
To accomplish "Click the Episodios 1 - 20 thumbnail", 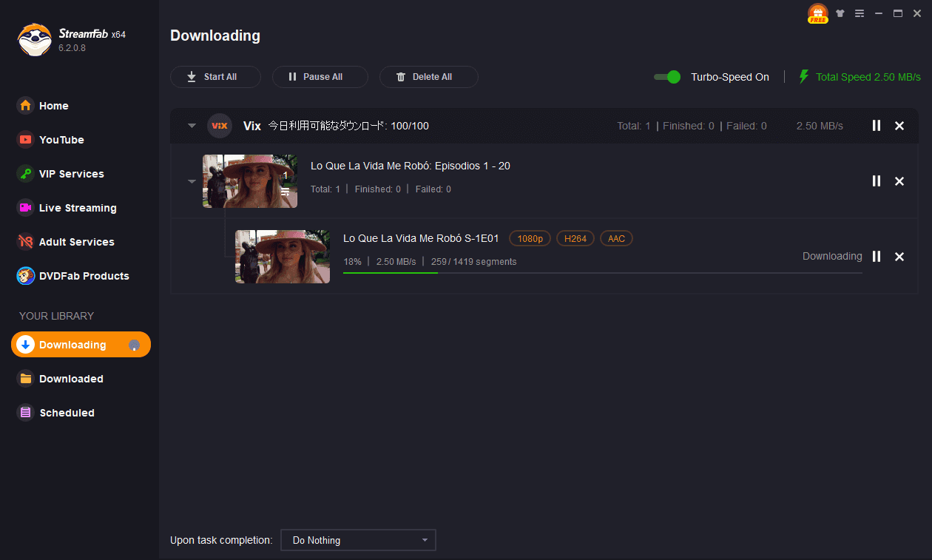I will 250,181.
